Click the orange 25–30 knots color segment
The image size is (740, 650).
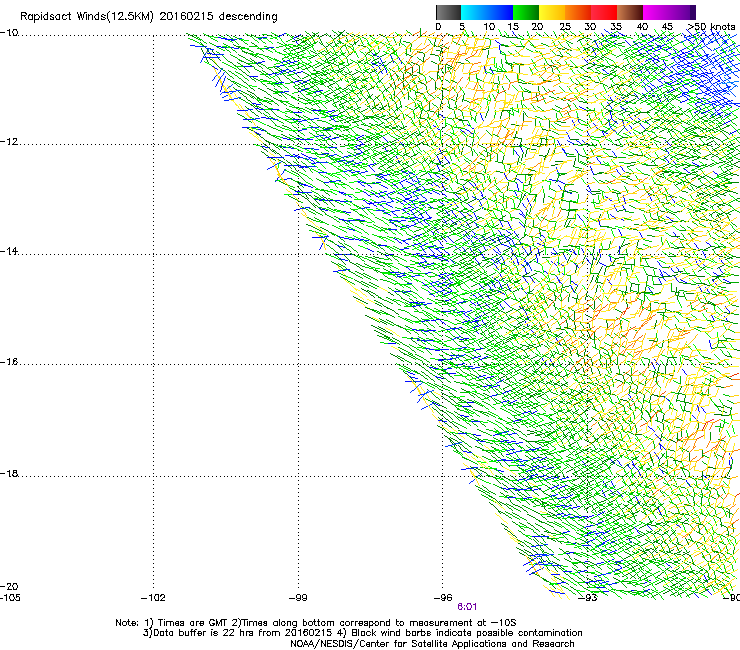(x=578, y=12)
